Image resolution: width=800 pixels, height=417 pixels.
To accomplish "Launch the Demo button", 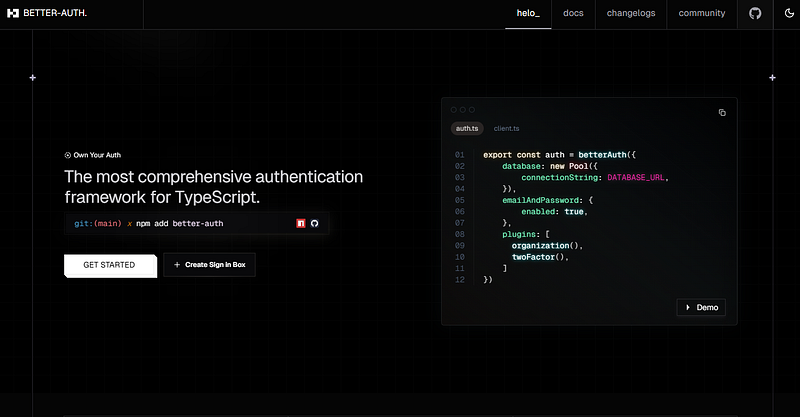I will point(701,307).
